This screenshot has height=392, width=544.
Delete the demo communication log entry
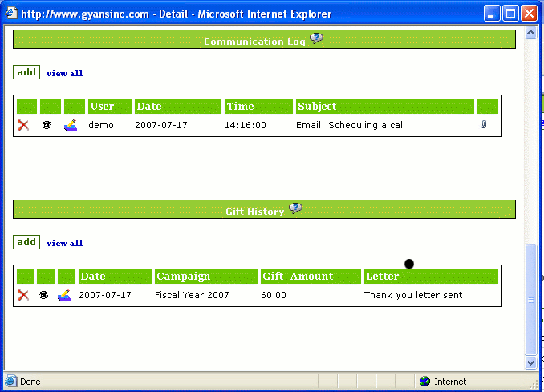[x=23, y=125]
